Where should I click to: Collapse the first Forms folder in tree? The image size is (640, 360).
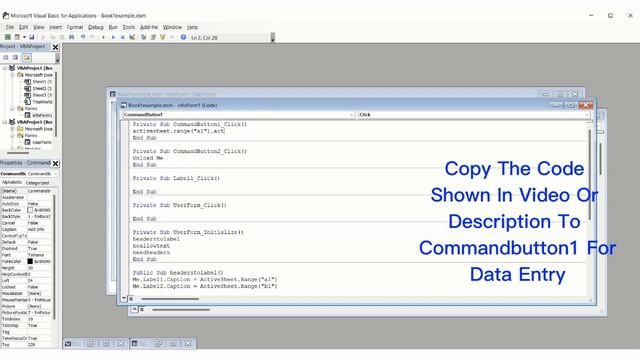pyautogui.click(x=12, y=109)
